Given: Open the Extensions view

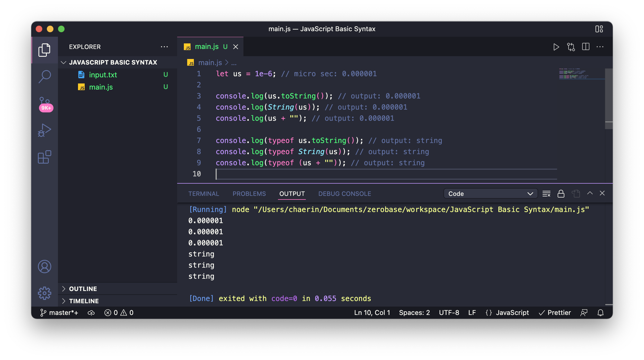Looking at the screenshot, I should click(x=45, y=157).
